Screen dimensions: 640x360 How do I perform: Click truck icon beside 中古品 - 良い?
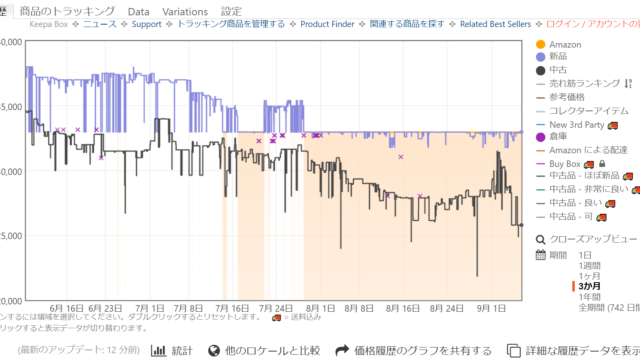(610, 203)
